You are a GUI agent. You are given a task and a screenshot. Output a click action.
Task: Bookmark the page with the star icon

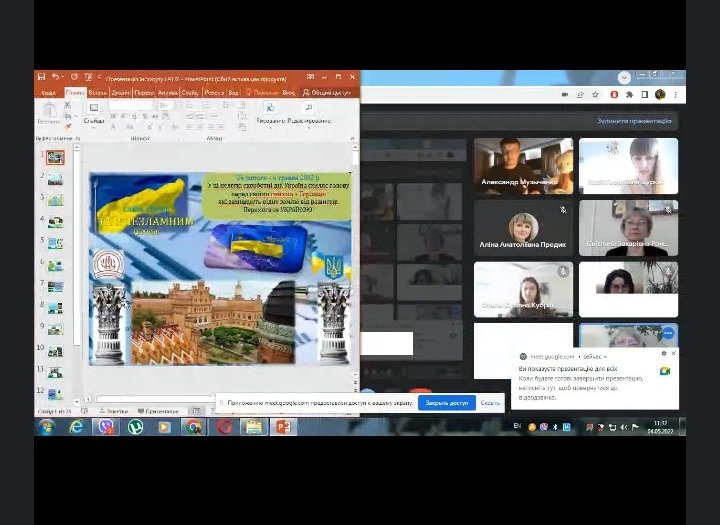coord(596,95)
